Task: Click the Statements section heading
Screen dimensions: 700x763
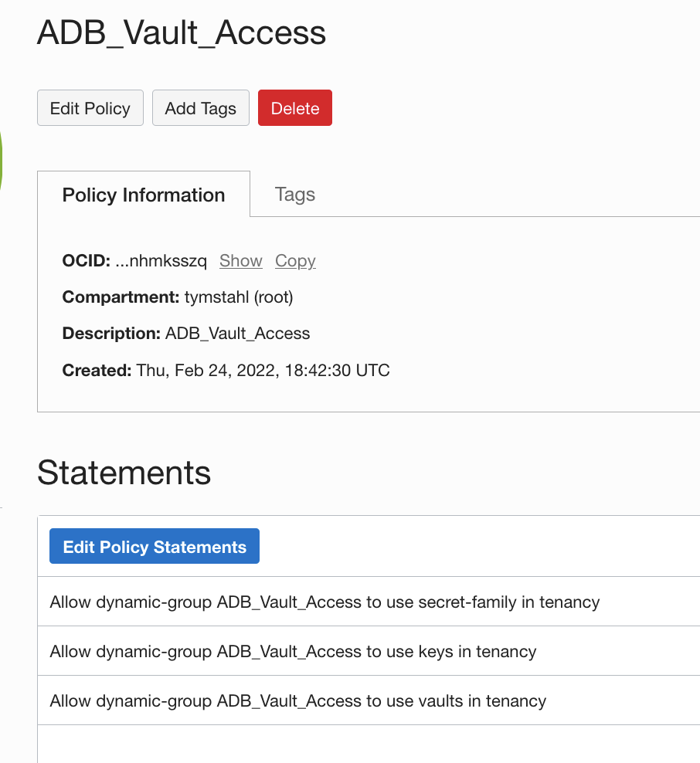Action: point(124,473)
